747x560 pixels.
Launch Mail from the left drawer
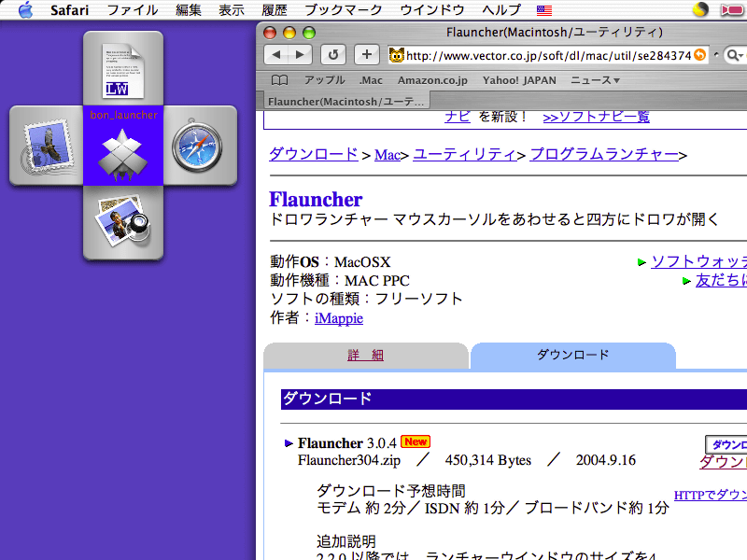click(48, 147)
